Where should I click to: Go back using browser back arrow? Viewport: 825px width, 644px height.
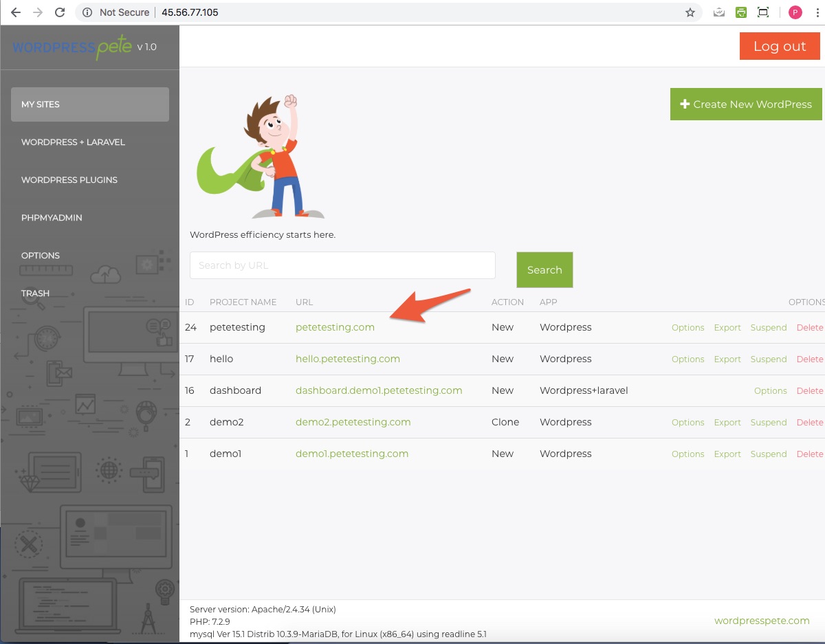(15, 12)
